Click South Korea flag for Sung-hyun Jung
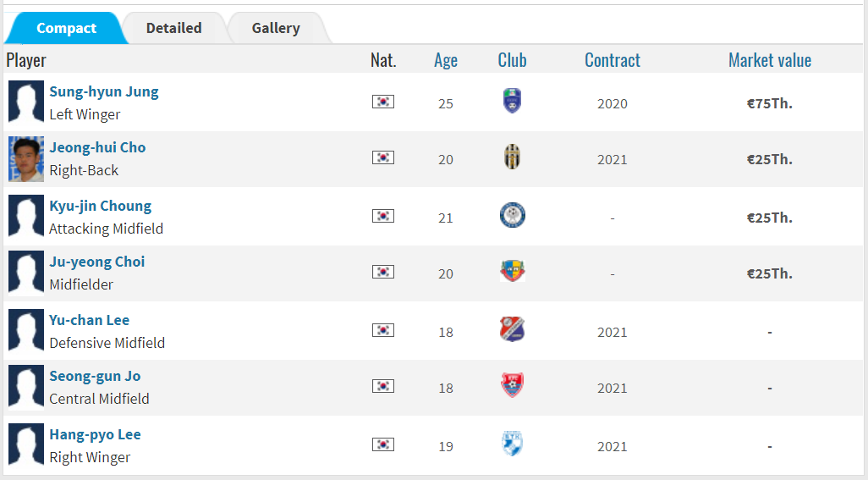 (x=383, y=102)
